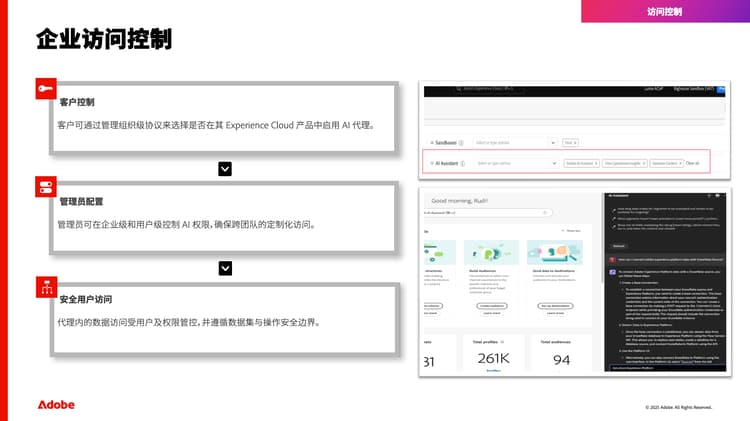Image resolution: width=750 pixels, height=421 pixels.
Task: Click the 客户控制 heading
Action: click(77, 102)
